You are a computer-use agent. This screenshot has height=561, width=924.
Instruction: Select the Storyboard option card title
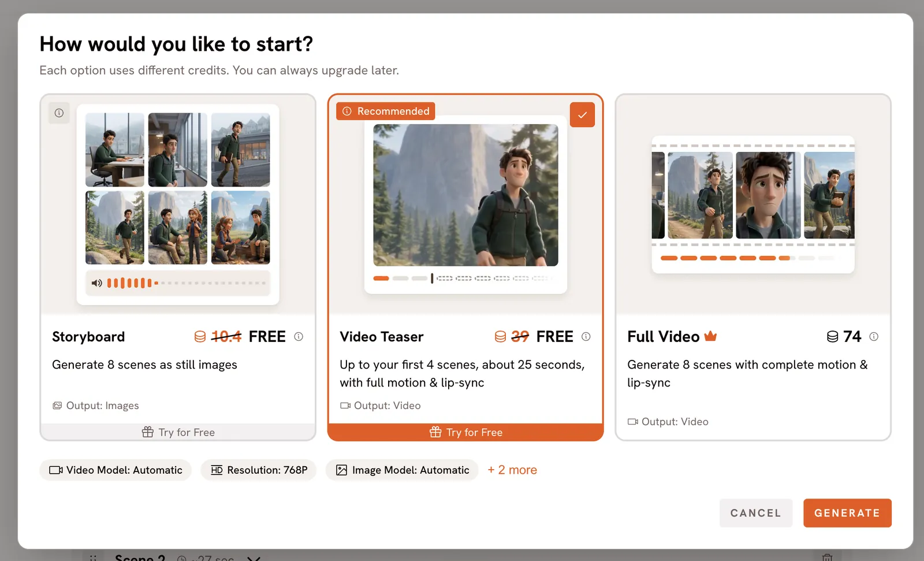(x=88, y=337)
